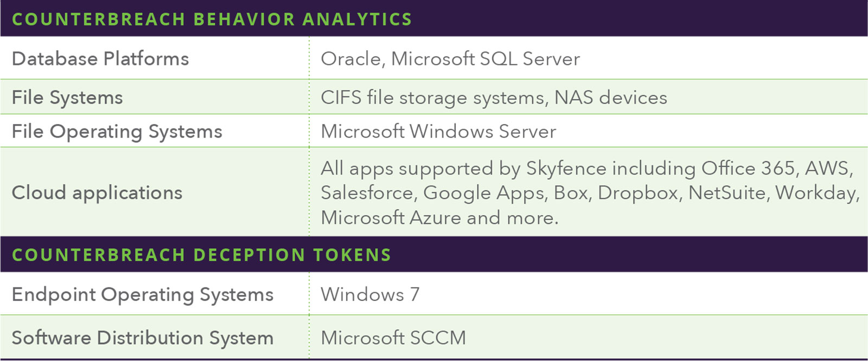Click the Counterbreach Deception Tokens header

(x=201, y=255)
